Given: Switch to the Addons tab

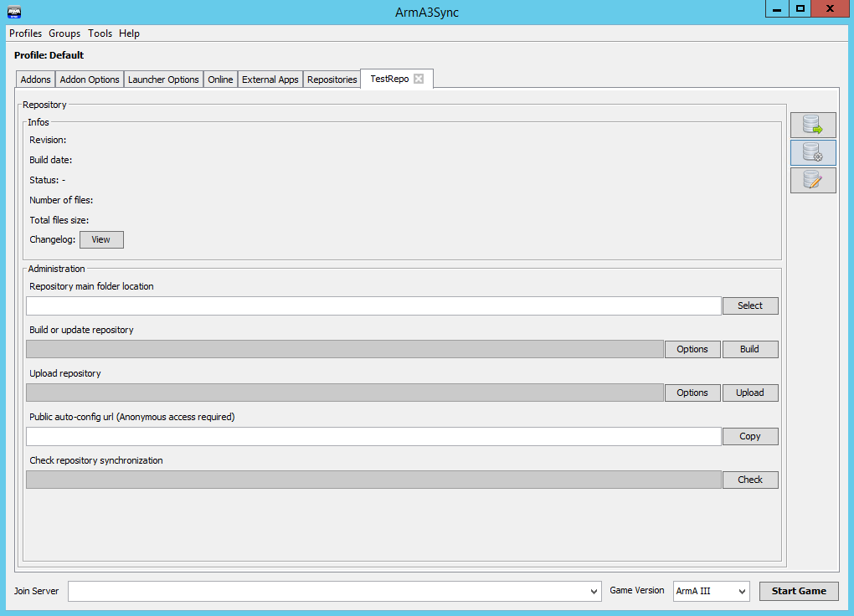Looking at the screenshot, I should tap(35, 80).
